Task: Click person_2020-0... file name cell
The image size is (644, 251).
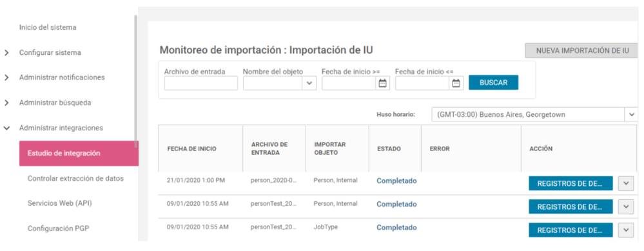Action: pos(273,180)
